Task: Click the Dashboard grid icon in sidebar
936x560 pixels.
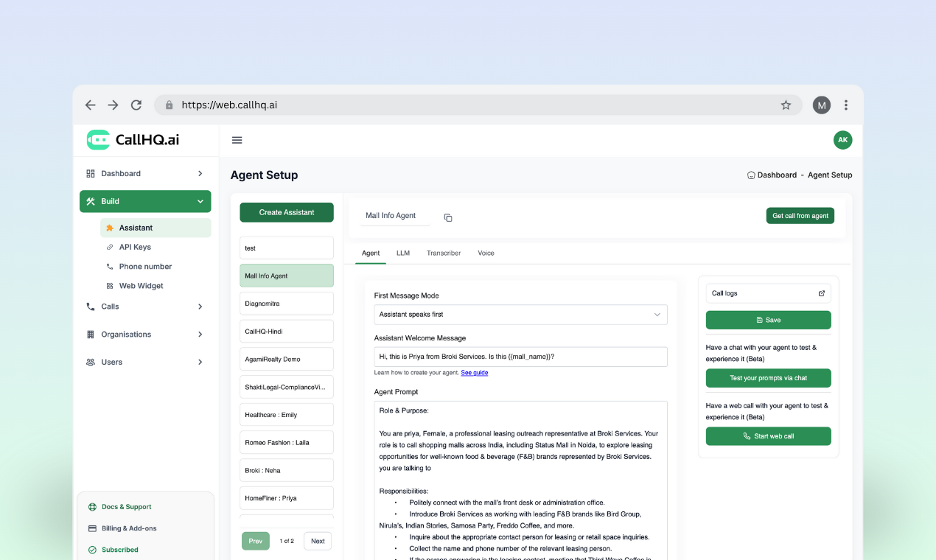Action: pos(91,174)
